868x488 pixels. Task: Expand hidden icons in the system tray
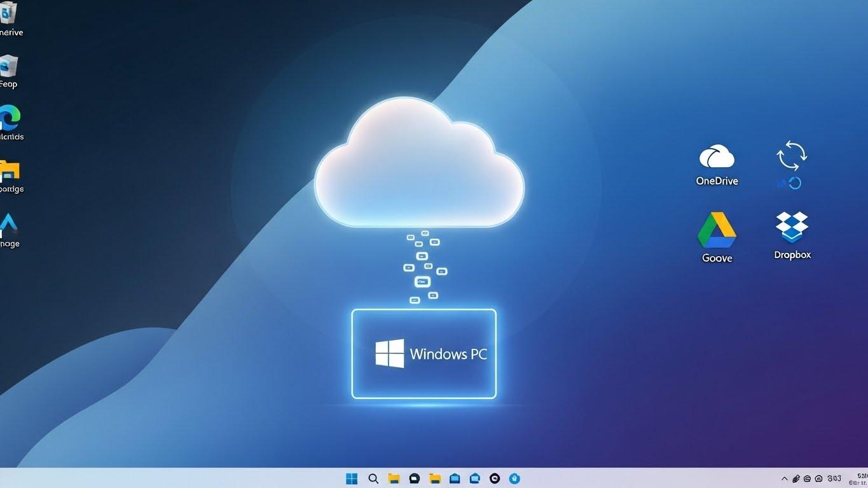784,478
